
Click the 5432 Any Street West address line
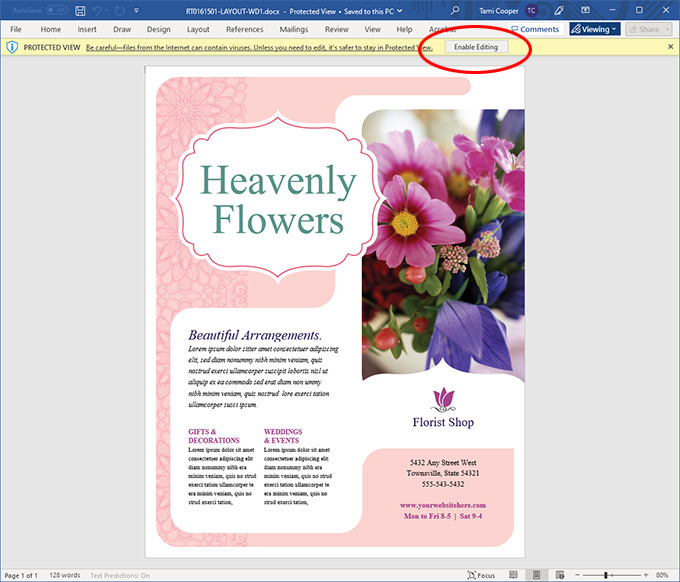[x=443, y=462]
